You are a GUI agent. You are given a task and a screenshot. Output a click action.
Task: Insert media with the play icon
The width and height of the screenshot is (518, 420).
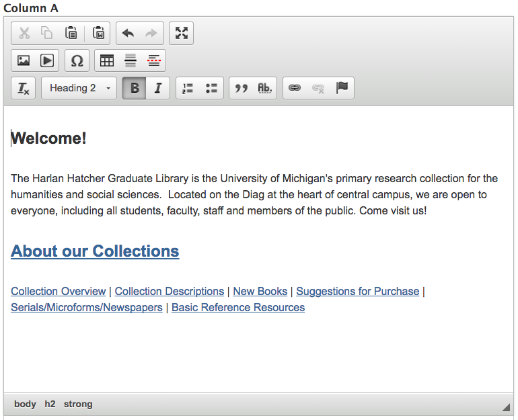[x=47, y=60]
